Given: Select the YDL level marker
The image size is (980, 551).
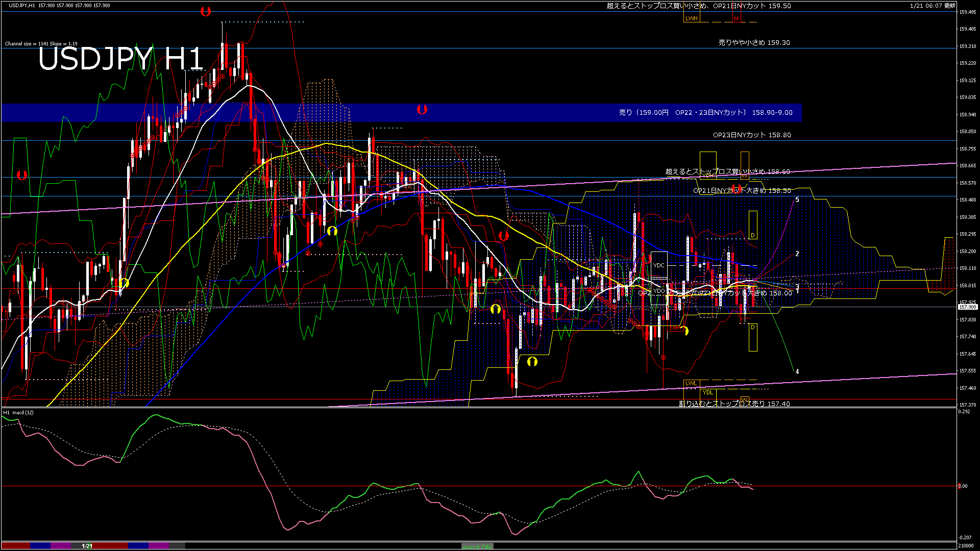Looking at the screenshot, I should point(707,392).
